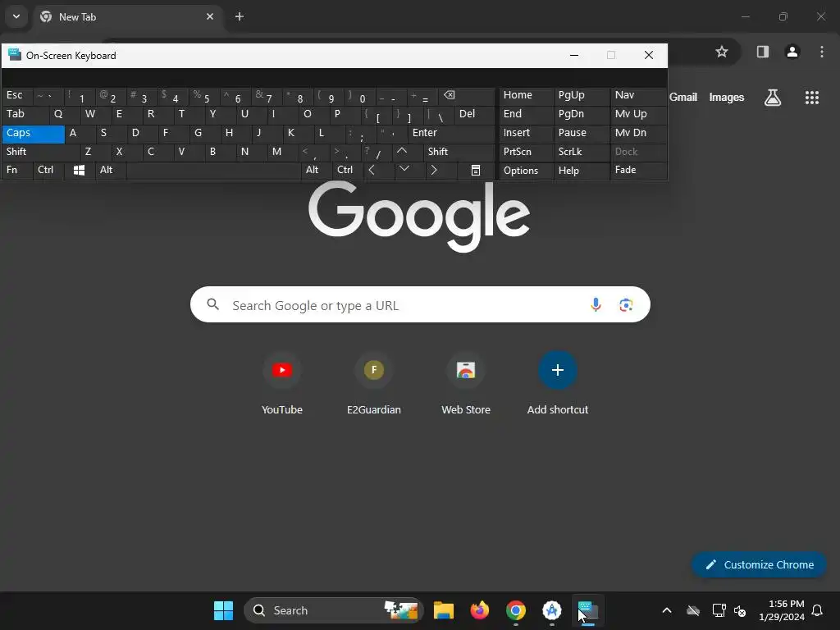Toggle the Fade key on keyboard
Viewport: 840px width, 630px height.
coord(638,170)
